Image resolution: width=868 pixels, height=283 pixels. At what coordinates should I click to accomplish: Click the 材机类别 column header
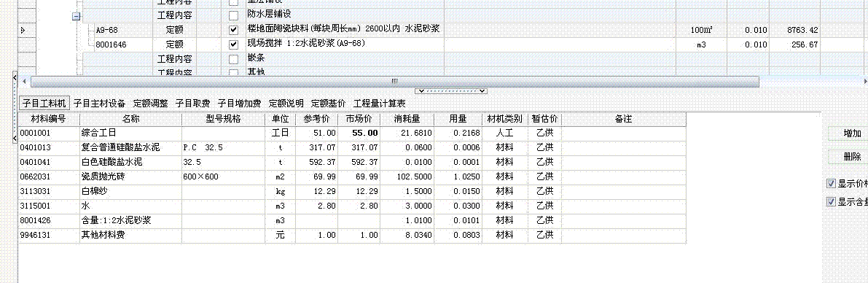click(x=504, y=119)
